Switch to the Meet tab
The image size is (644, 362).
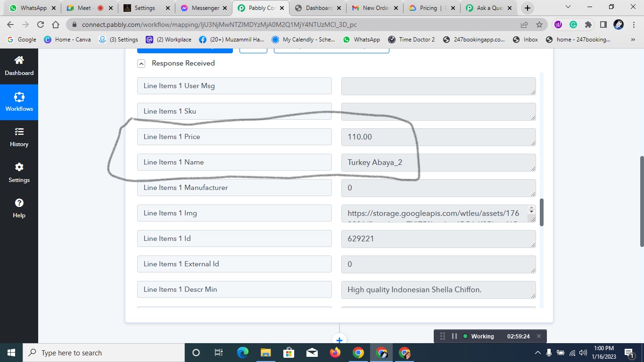click(x=89, y=8)
